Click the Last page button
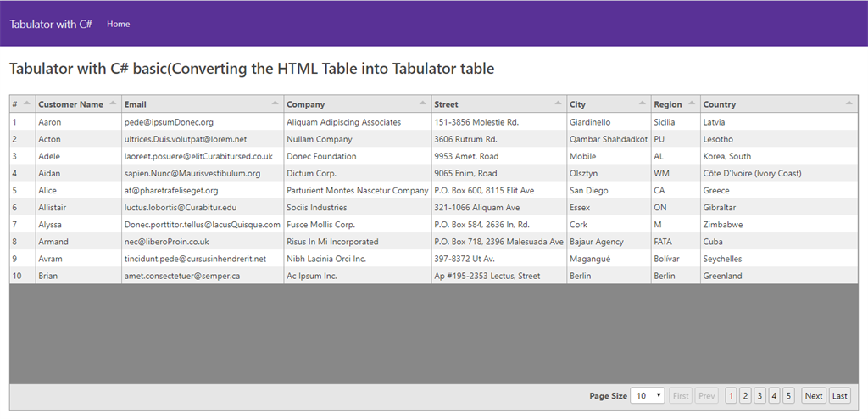 click(839, 396)
